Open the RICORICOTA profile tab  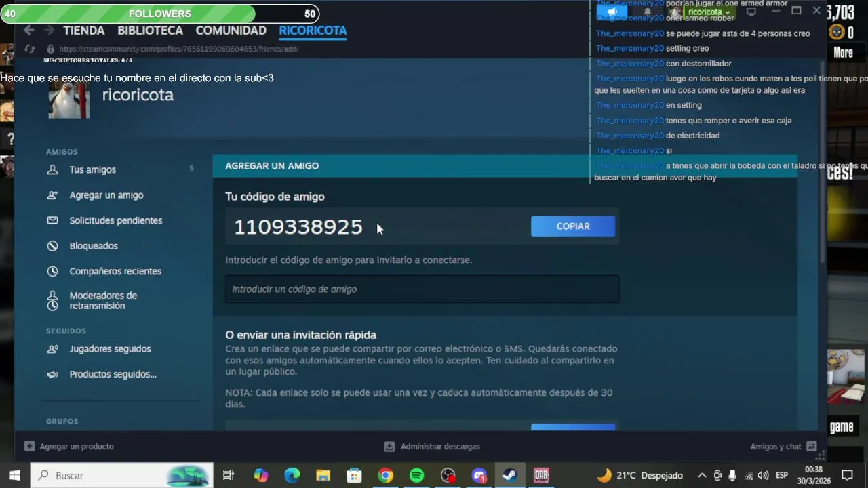coord(313,30)
